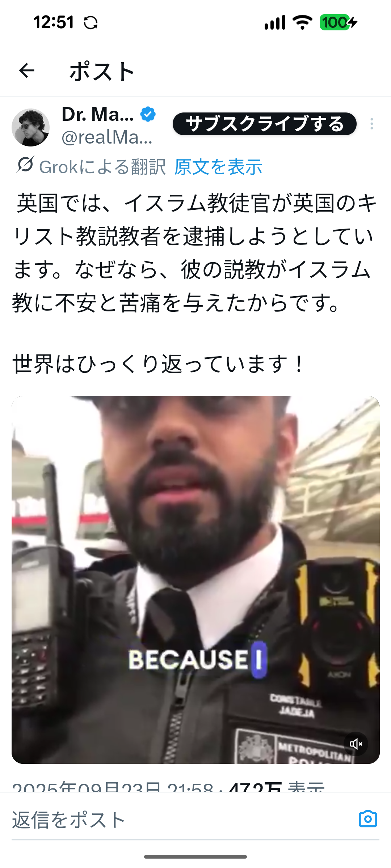Tap the サブスクライブする subscribe button

[x=265, y=124]
